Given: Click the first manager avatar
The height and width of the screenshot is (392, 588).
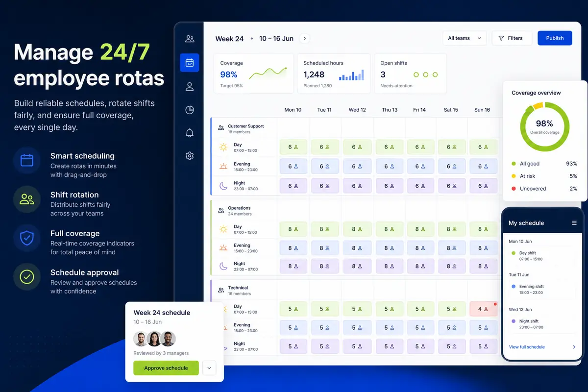Looking at the screenshot, I should click(x=141, y=339).
